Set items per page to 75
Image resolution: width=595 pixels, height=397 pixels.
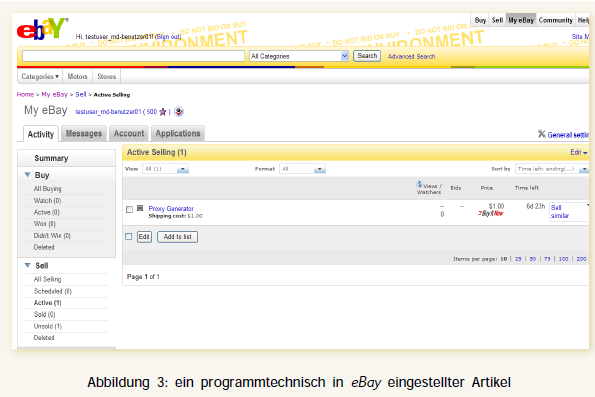tap(547, 259)
